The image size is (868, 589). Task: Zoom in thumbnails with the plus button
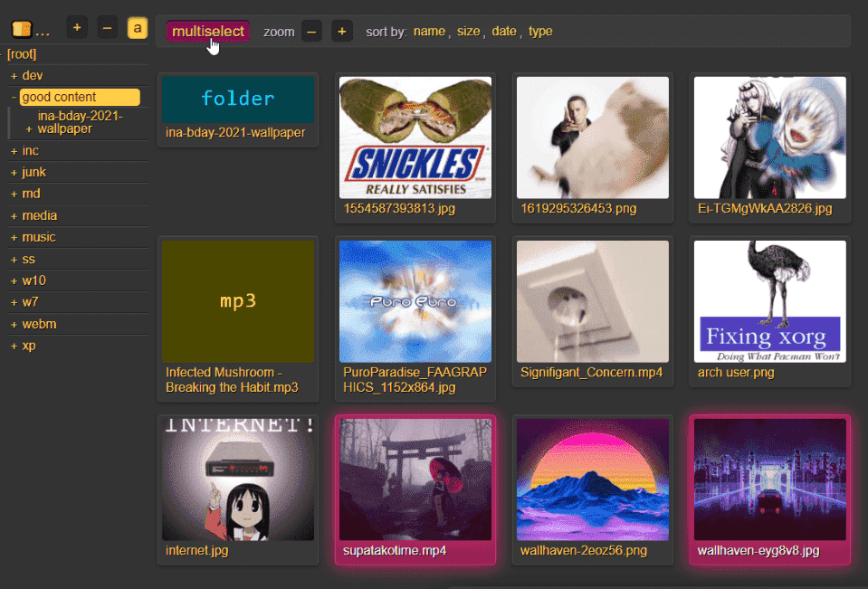[342, 32]
